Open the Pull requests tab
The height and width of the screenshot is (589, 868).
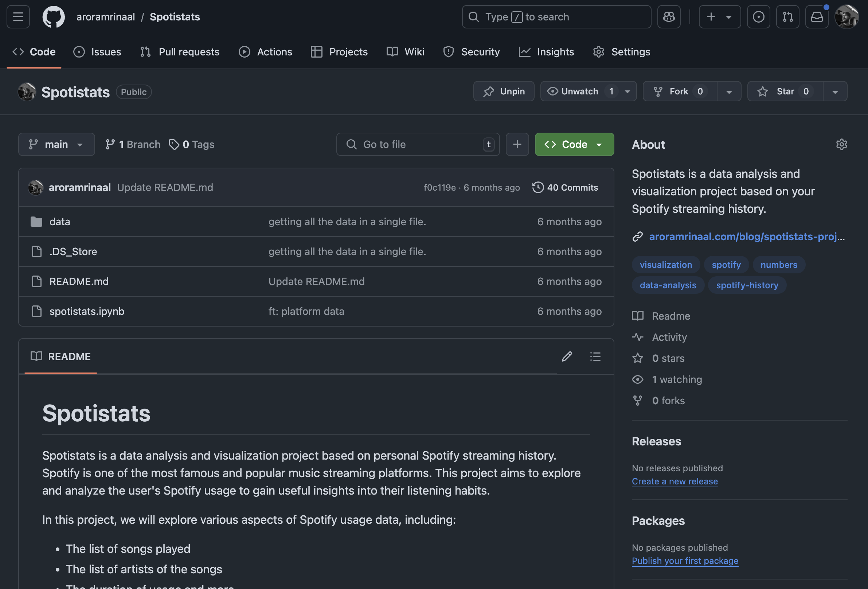pos(180,51)
